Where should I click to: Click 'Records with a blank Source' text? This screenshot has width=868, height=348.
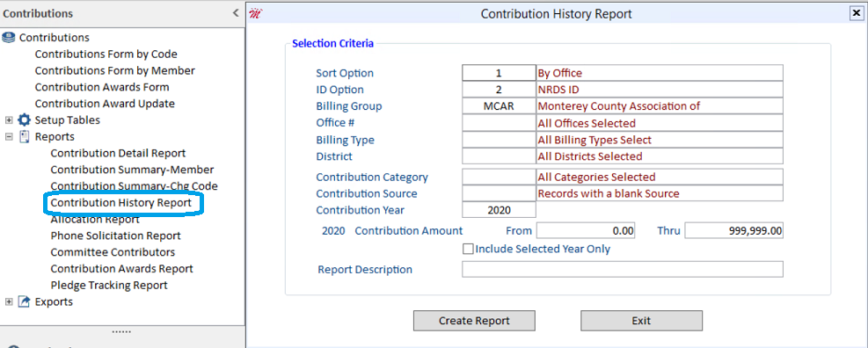609,193
